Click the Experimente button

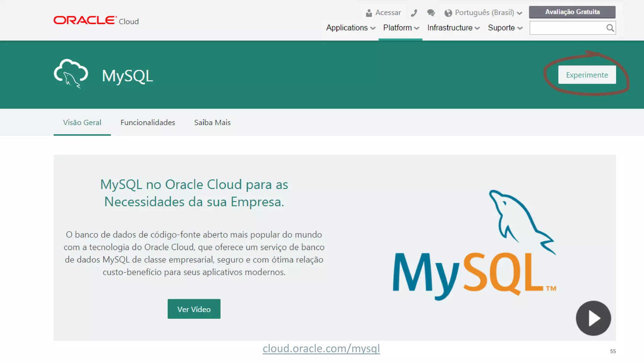coord(587,75)
